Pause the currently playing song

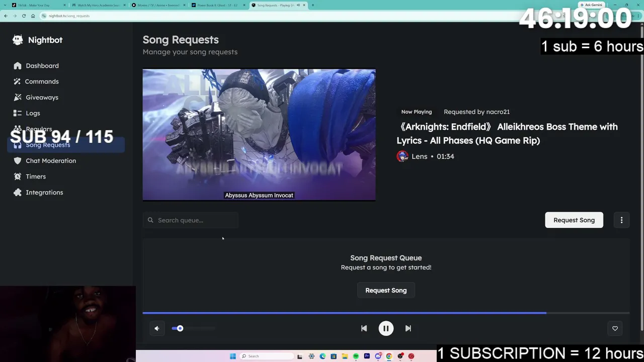[x=386, y=328]
